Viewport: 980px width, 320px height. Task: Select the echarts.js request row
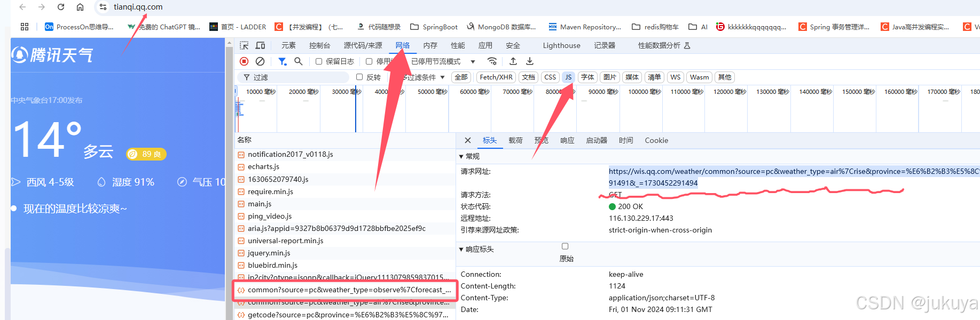point(346,166)
